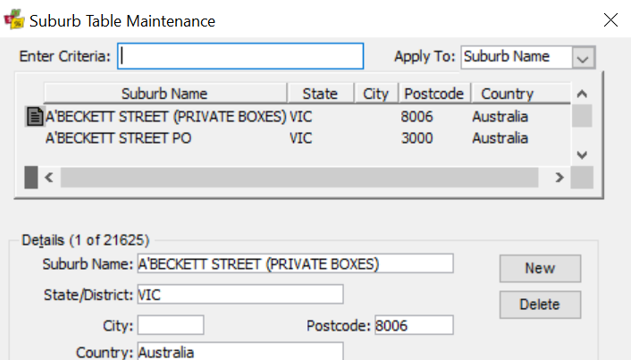Edit the Suburb Name details field
The height and width of the screenshot is (364, 636).
coord(295,264)
